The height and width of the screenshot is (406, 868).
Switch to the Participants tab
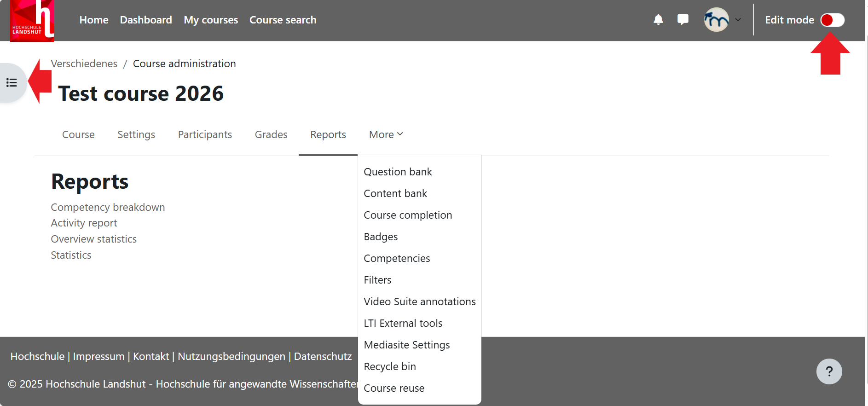(205, 134)
